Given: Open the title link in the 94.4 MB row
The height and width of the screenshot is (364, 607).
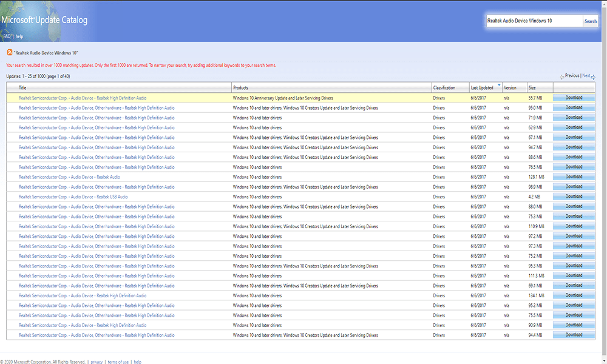Looking at the screenshot, I should click(x=97, y=335).
